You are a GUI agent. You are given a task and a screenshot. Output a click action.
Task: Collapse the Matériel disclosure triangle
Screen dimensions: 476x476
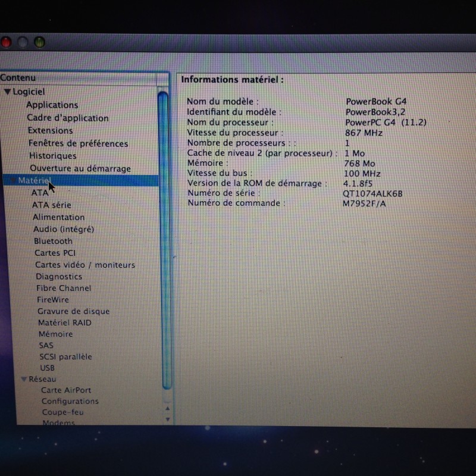(12, 181)
